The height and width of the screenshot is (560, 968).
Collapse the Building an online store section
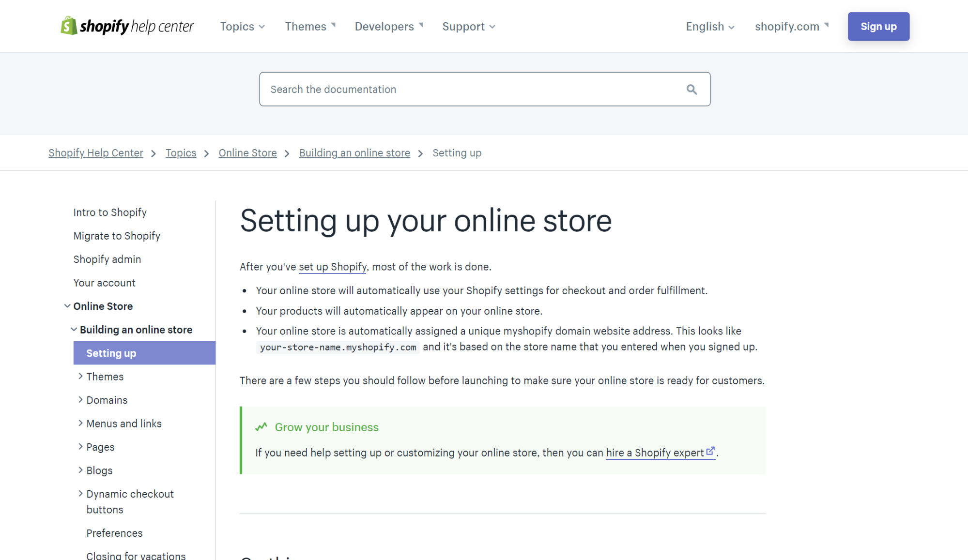pos(74,329)
